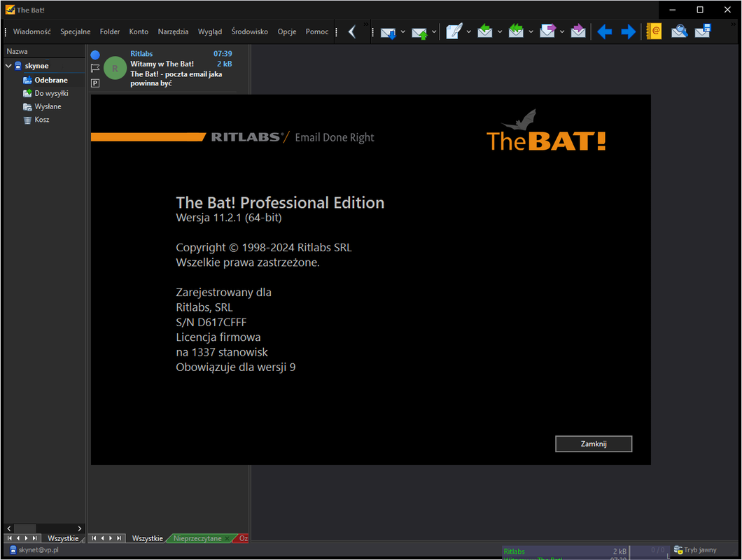Open Forward dropdown arrow
The image size is (742, 560).
562,31
